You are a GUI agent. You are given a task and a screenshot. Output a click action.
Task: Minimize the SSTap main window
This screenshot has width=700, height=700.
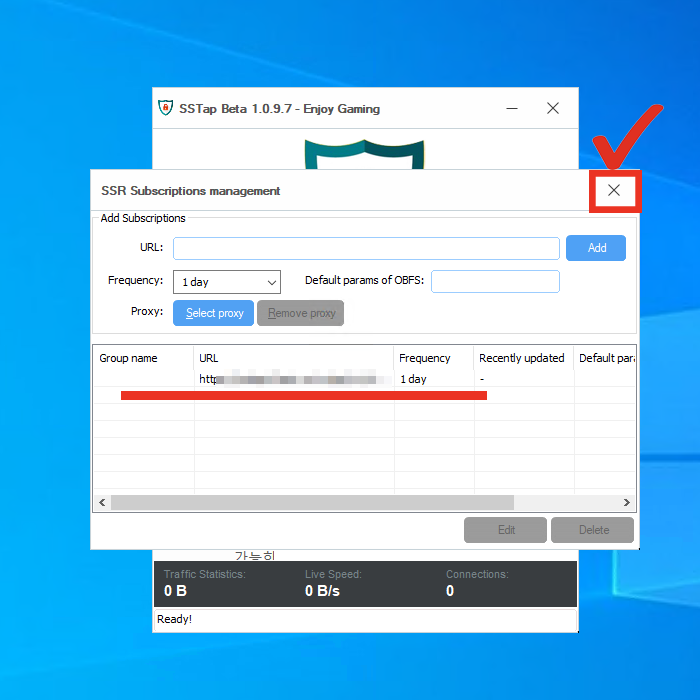point(512,108)
